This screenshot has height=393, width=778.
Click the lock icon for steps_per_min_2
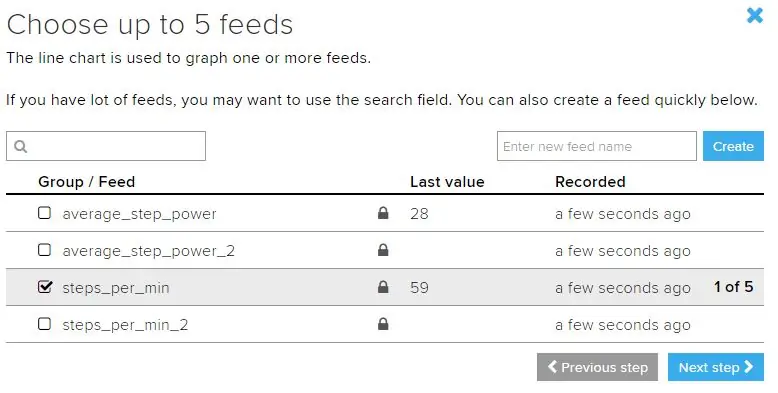tap(383, 324)
